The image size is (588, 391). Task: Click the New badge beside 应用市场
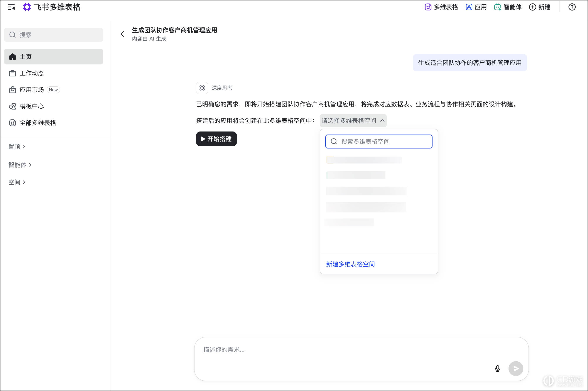(x=53, y=90)
